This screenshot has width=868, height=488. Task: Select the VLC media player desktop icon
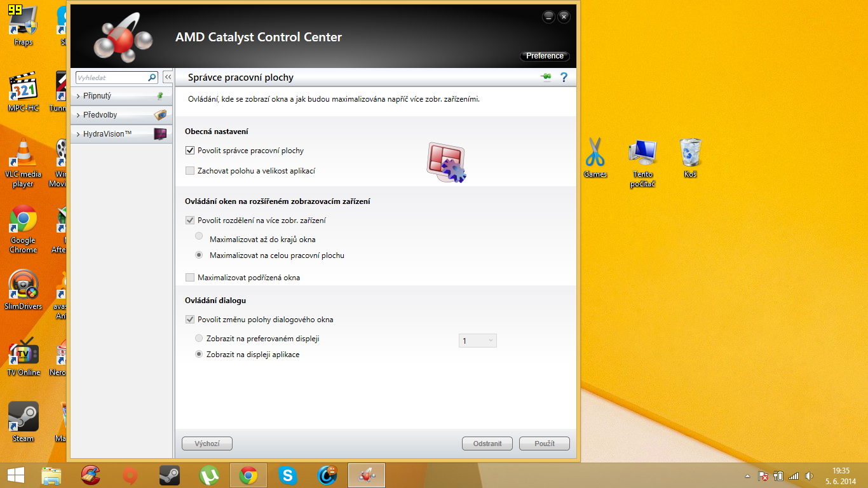coord(23,163)
